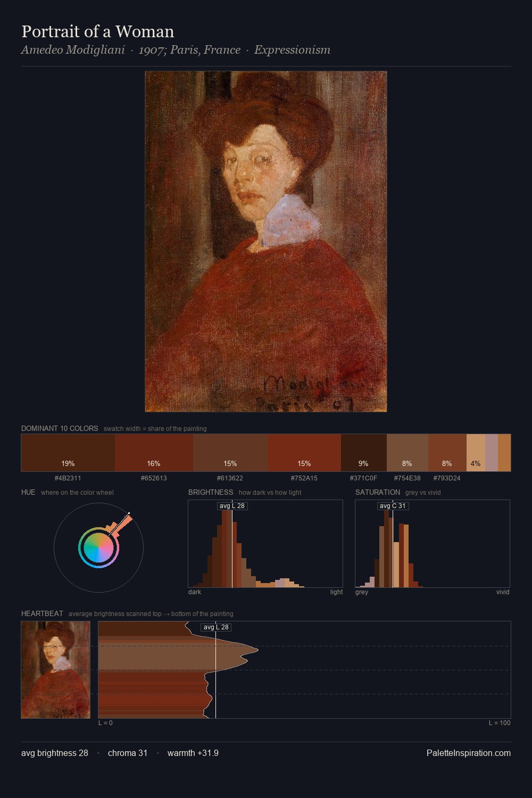This screenshot has height=798, width=532.
Task: Click the DOMINANT 10 COLORS heading
Action: click(x=60, y=428)
